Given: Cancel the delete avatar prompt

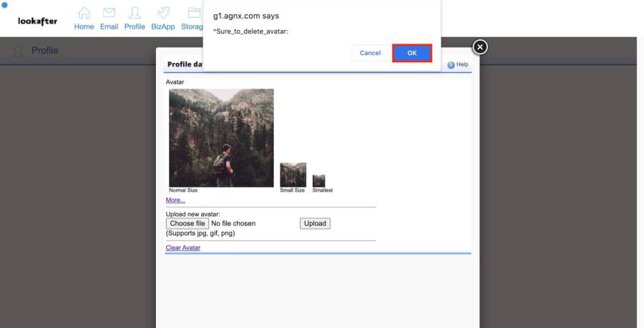Looking at the screenshot, I should click(370, 53).
